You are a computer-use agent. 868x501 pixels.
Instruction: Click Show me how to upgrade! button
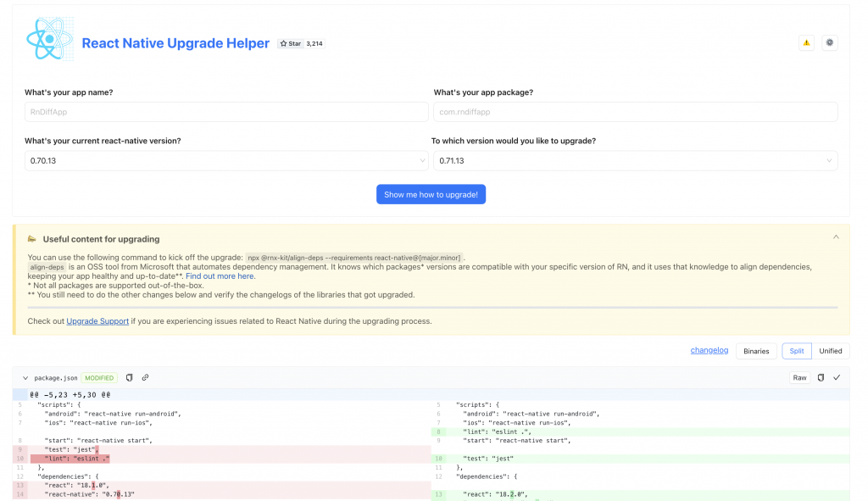(x=431, y=194)
